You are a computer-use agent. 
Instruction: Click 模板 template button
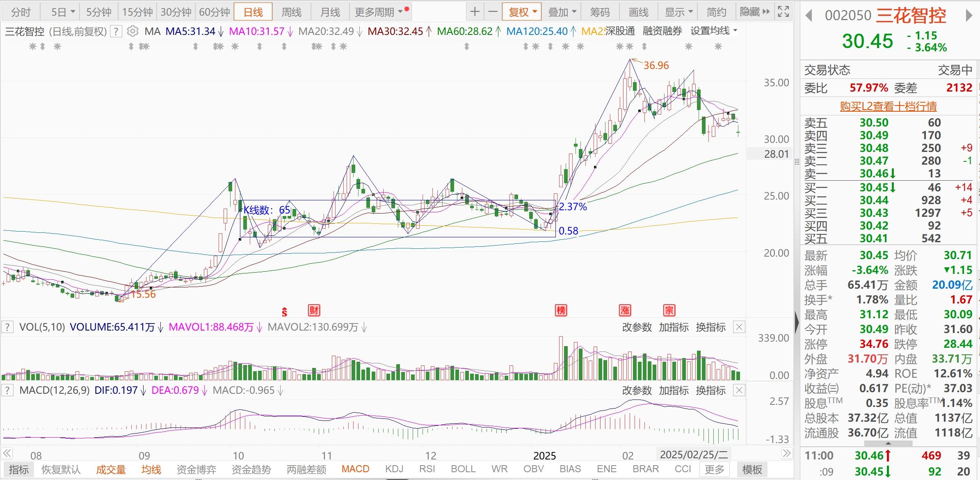click(752, 469)
